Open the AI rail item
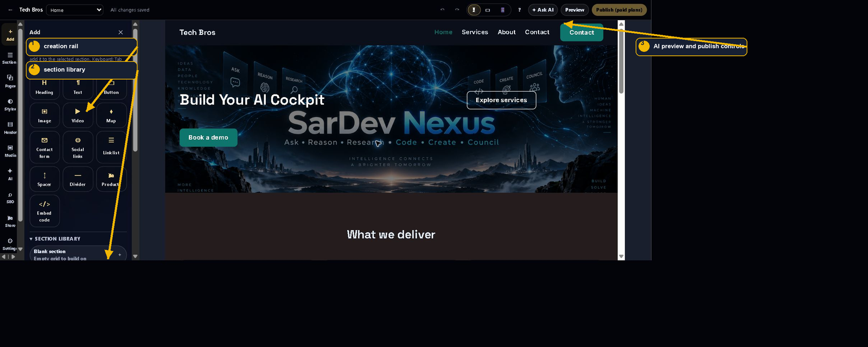The image size is (868, 347). click(10, 174)
